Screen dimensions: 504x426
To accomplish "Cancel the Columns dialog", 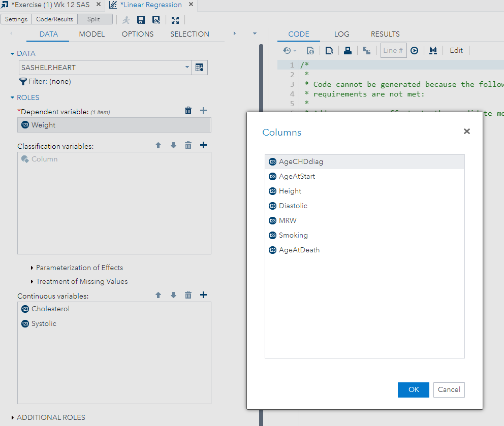I will click(449, 389).
